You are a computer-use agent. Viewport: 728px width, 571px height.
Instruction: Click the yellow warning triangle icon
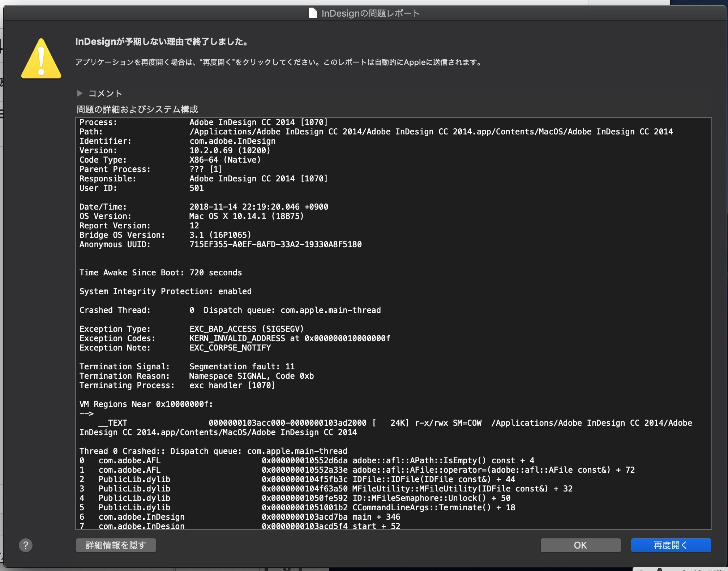point(41,59)
